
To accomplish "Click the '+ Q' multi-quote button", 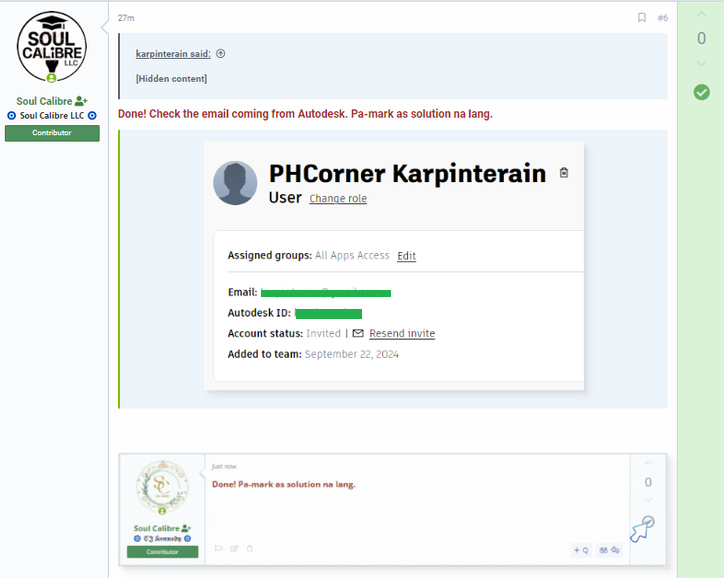I will (581, 550).
